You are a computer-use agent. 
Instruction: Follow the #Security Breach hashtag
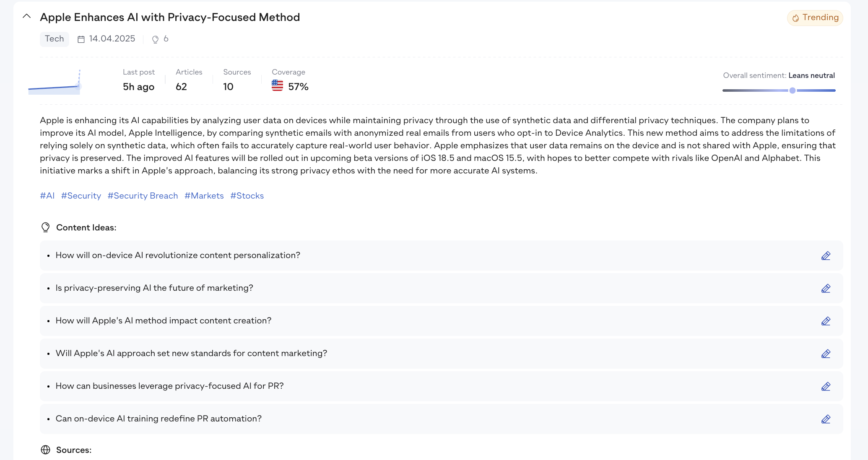tap(143, 196)
